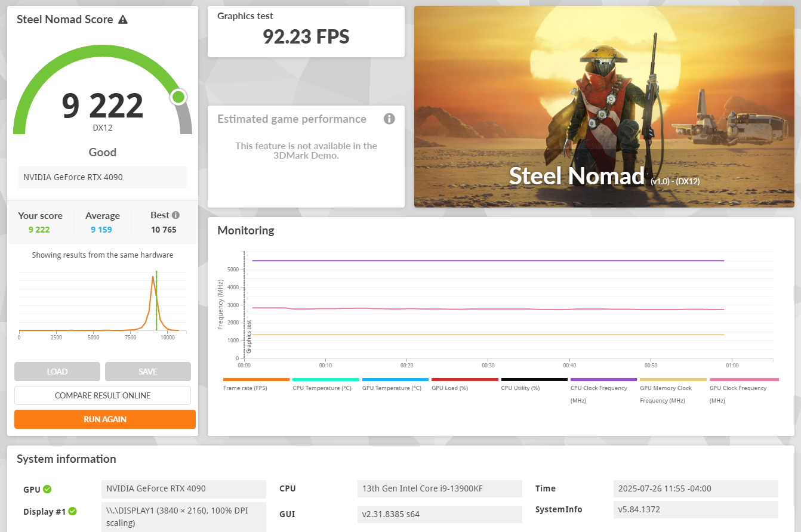Toggle the Frame rate (FPS) legend swatch

tap(256, 379)
